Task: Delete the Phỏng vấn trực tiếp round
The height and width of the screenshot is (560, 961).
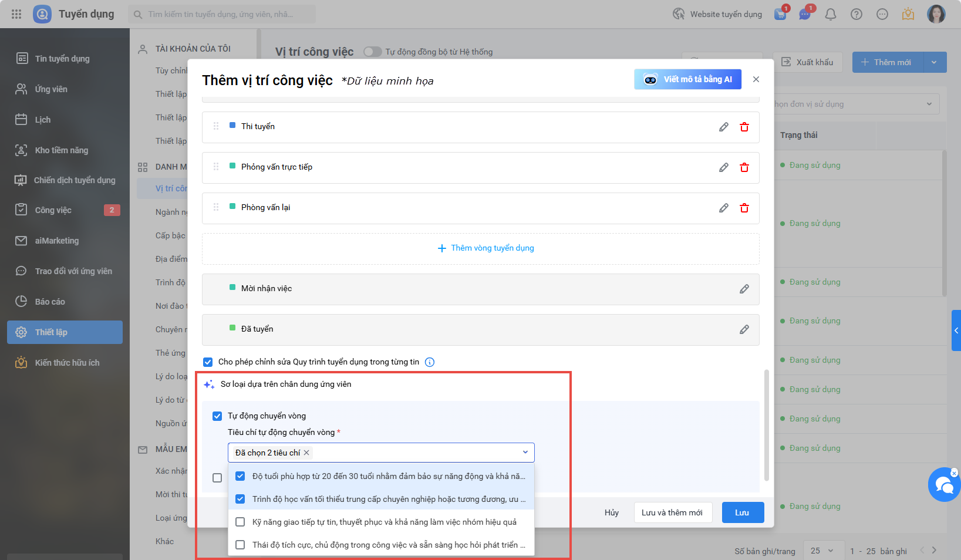Action: [x=744, y=168]
